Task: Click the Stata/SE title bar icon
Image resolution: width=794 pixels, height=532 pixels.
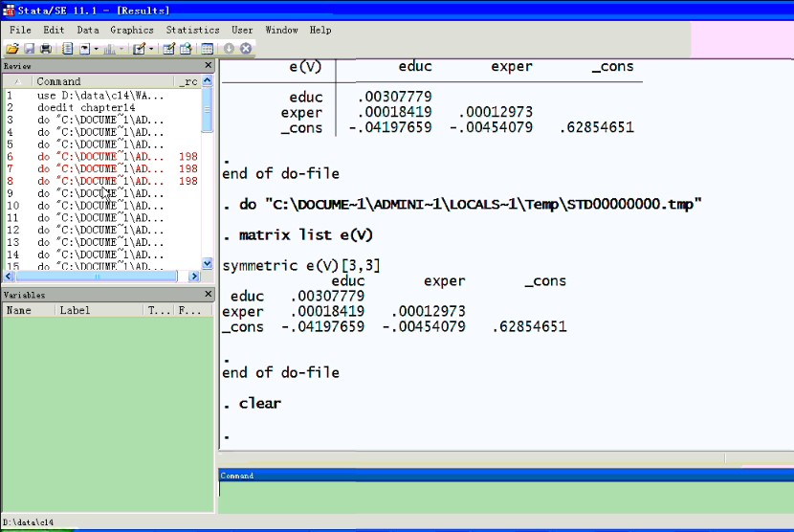Action: click(9, 10)
